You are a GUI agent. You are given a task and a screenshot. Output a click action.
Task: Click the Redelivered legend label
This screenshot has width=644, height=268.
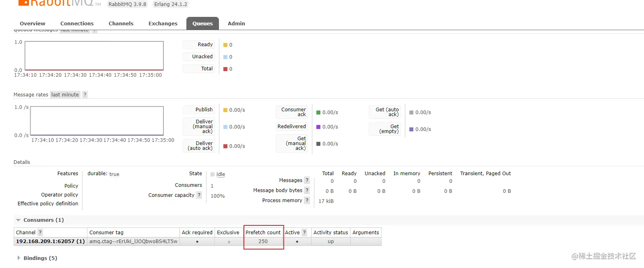tap(292, 127)
